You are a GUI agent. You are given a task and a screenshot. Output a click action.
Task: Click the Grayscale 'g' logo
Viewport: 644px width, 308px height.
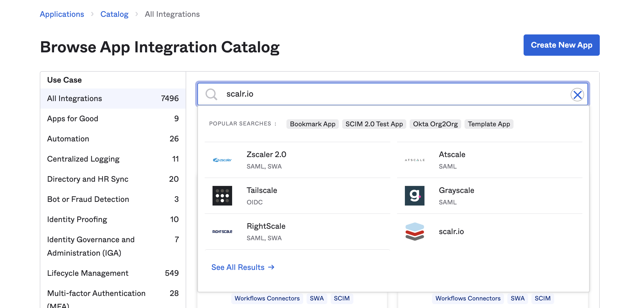[x=415, y=196]
